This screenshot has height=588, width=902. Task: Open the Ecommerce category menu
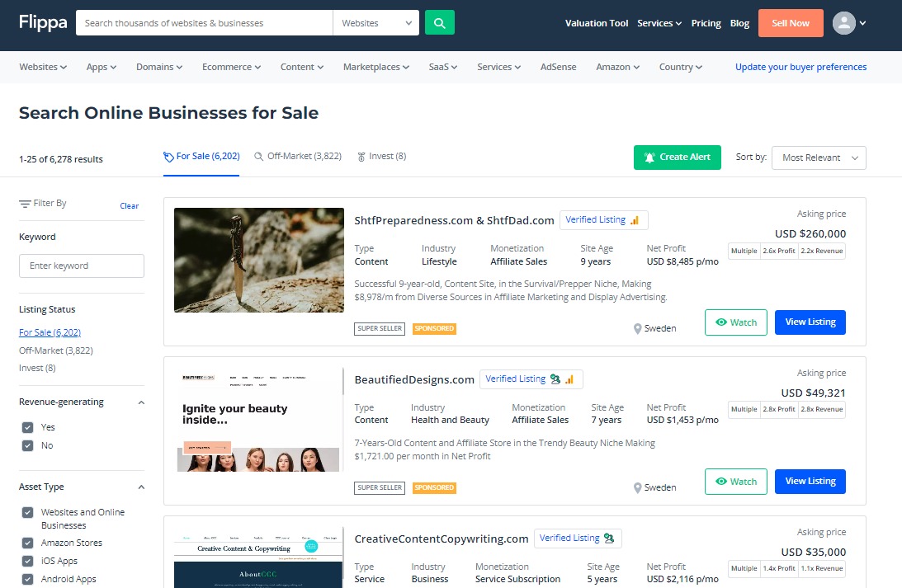pyautogui.click(x=231, y=67)
